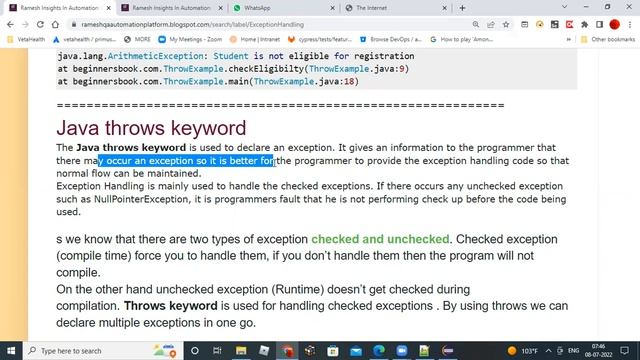
Task: Open the VetaHealth bookmark
Action: pos(26,40)
